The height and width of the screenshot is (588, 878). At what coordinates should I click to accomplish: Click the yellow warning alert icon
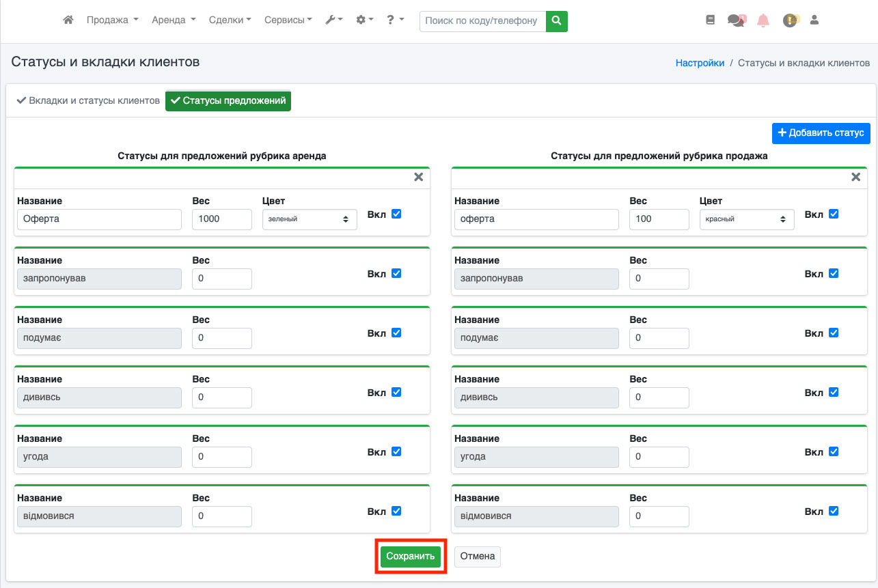point(790,20)
